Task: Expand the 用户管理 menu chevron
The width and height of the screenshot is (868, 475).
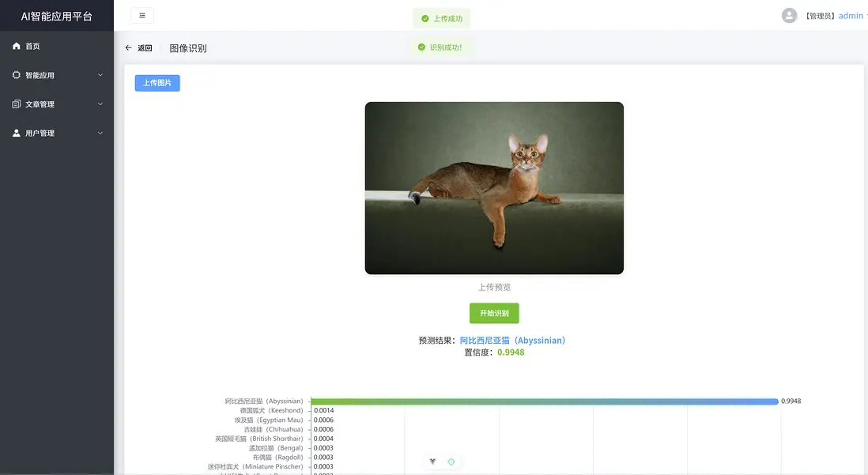Action: [100, 133]
